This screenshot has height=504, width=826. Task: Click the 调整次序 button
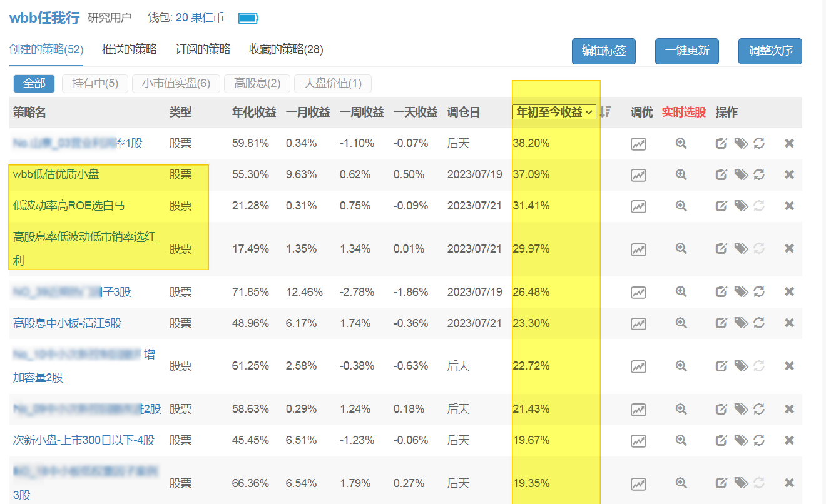coord(770,51)
